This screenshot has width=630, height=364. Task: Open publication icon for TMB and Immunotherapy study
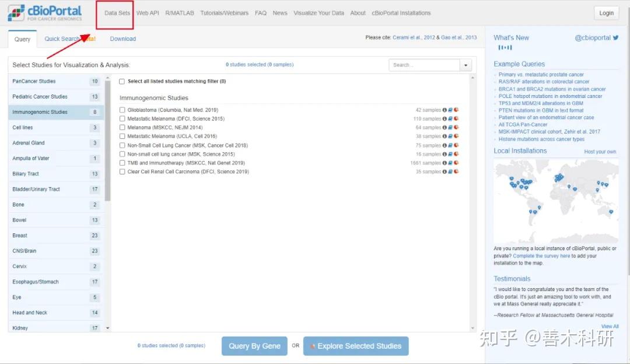[x=450, y=163]
